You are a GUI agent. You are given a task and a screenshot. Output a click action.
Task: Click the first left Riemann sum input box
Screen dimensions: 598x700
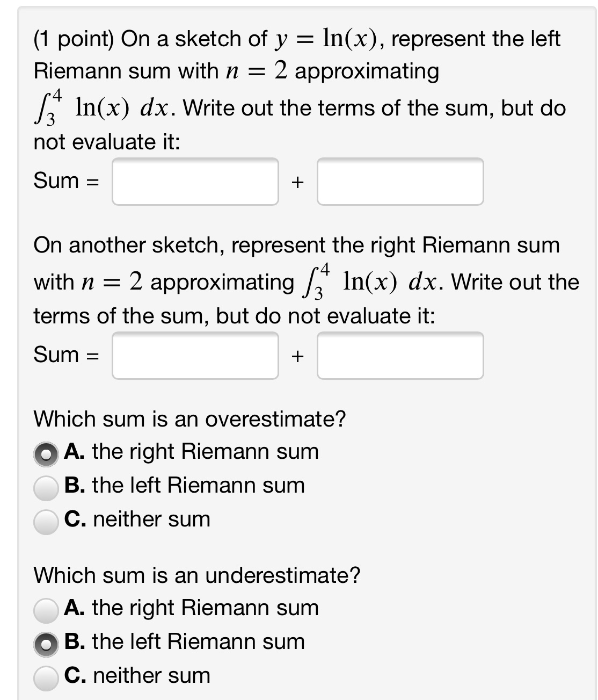click(x=195, y=182)
